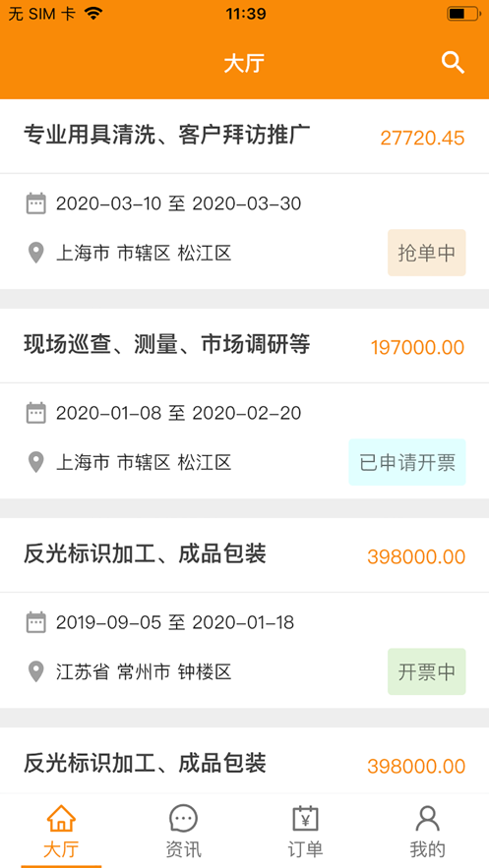Tap the 大厅 home icon
489x868 pixels.
click(61, 818)
